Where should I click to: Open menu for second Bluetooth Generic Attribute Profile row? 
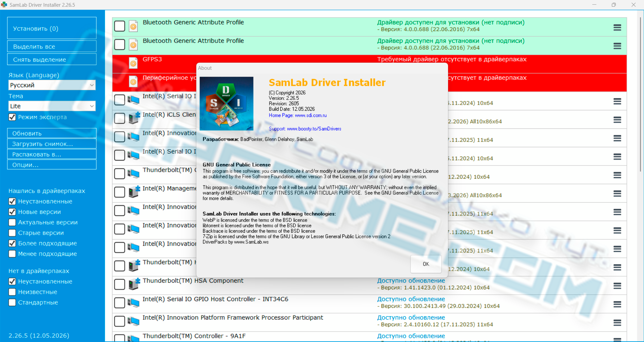[x=617, y=46]
